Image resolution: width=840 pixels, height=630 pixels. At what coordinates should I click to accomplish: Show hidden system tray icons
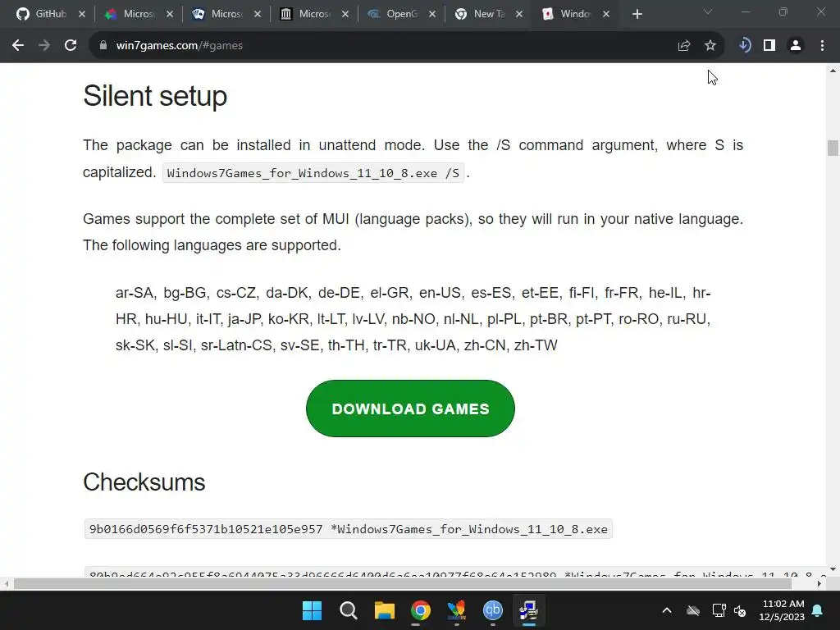pyautogui.click(x=667, y=610)
